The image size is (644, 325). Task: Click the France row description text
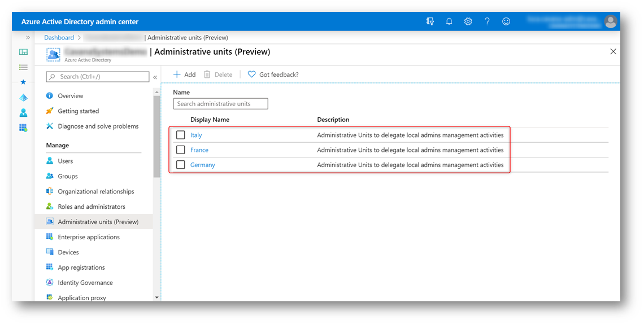tap(410, 150)
